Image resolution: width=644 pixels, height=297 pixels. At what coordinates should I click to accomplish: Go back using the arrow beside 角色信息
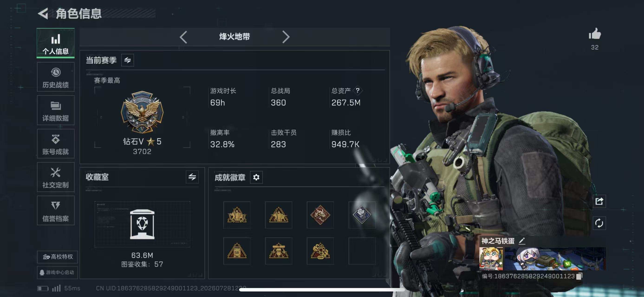43,14
